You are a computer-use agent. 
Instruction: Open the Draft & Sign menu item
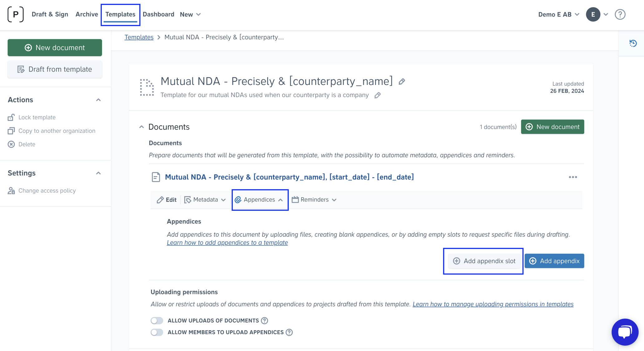(x=50, y=14)
